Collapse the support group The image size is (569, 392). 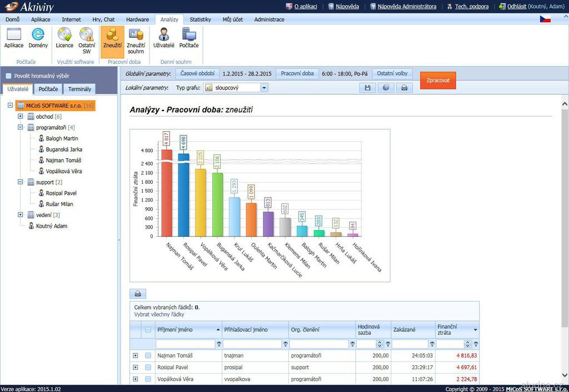21,182
